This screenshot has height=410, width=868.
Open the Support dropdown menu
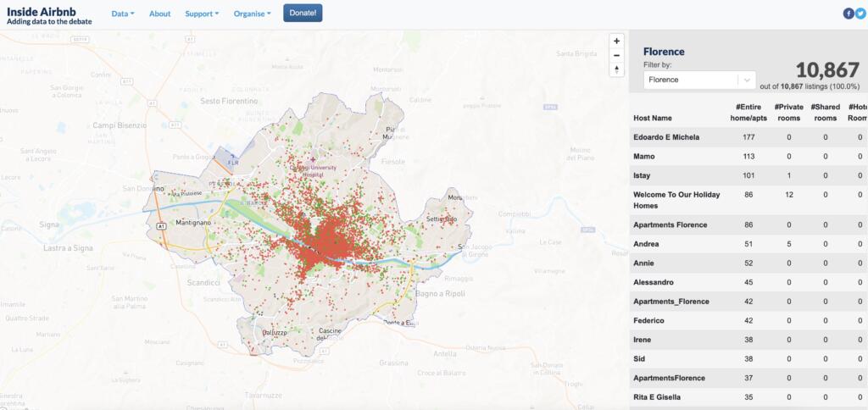(202, 14)
